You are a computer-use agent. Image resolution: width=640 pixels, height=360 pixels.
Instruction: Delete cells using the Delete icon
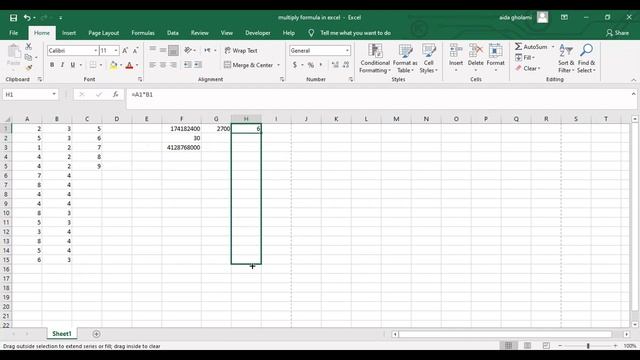(476, 51)
